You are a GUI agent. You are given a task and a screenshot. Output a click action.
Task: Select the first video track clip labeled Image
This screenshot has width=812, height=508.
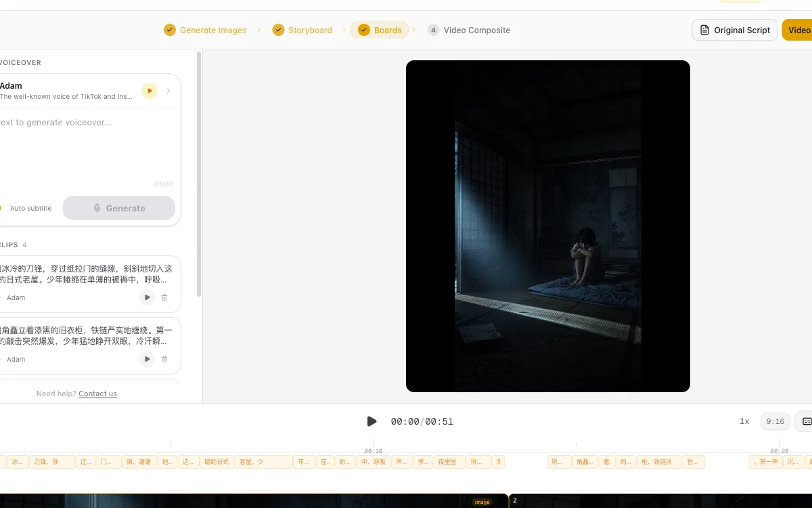[x=254, y=501]
